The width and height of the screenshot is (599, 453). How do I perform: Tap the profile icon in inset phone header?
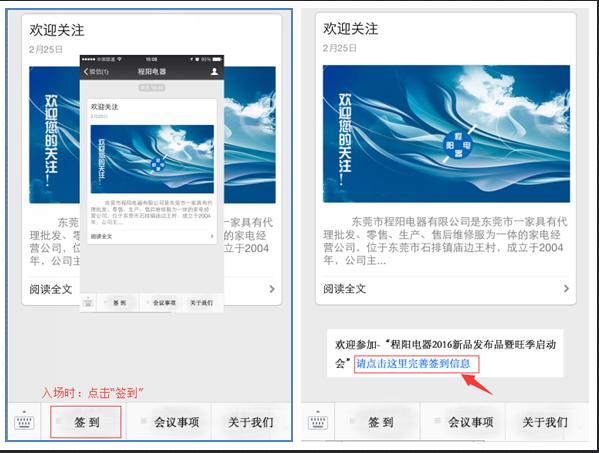(x=214, y=71)
